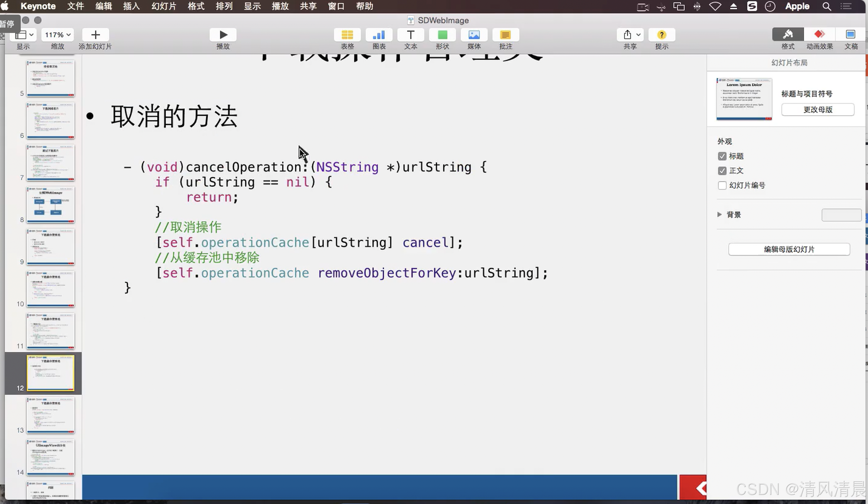Open the shape (形状) green icon
The width and height of the screenshot is (868, 504).
442,35
